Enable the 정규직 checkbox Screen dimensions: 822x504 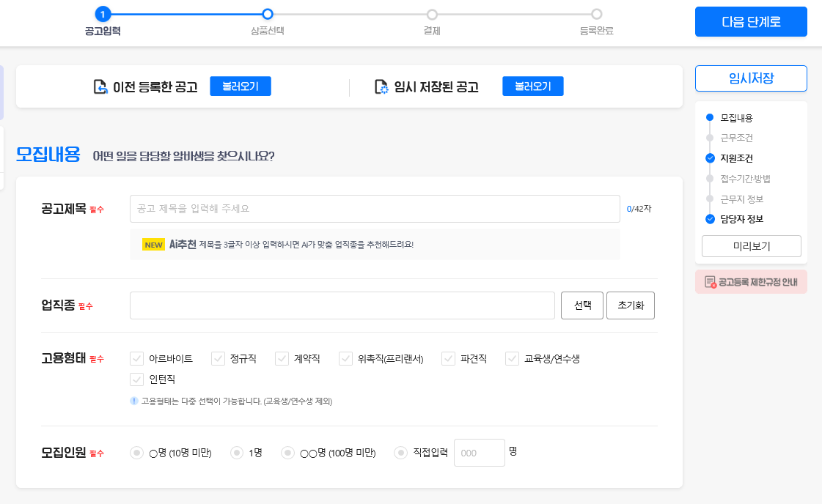(217, 359)
